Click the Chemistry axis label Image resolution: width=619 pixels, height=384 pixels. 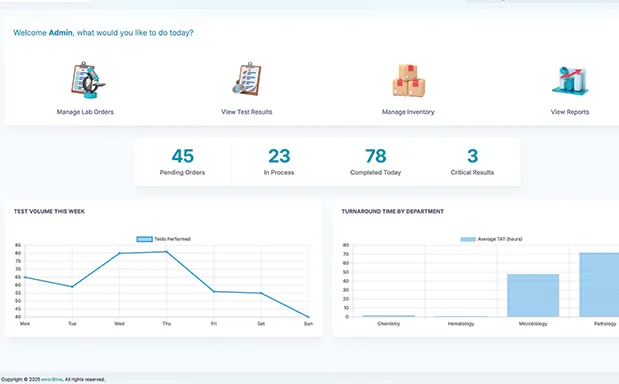[389, 324]
